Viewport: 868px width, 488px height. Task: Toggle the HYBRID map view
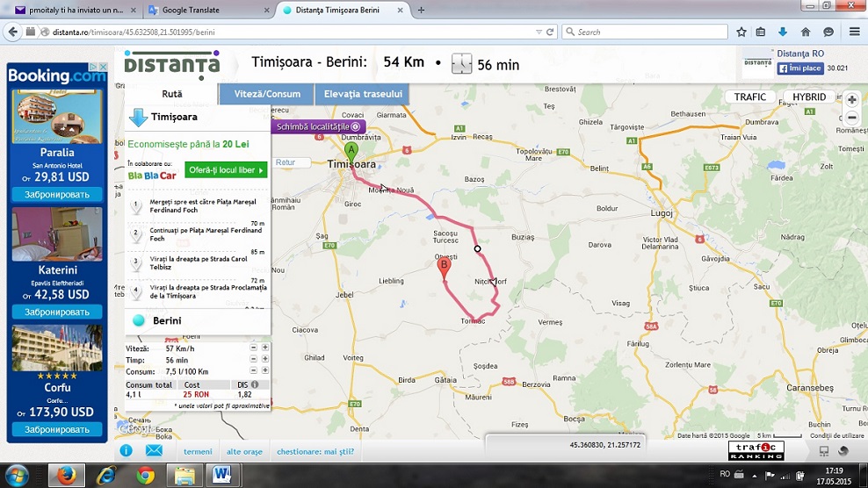(809, 97)
